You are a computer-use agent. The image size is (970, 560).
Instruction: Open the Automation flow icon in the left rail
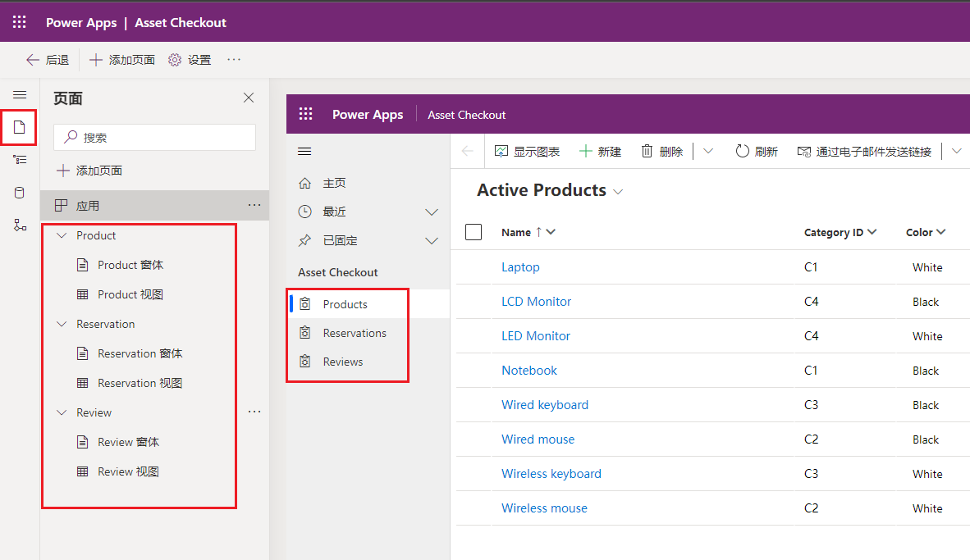coord(20,225)
